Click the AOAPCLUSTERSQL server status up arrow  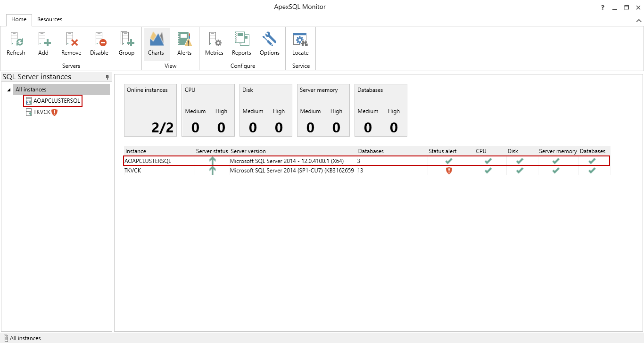[x=212, y=161]
